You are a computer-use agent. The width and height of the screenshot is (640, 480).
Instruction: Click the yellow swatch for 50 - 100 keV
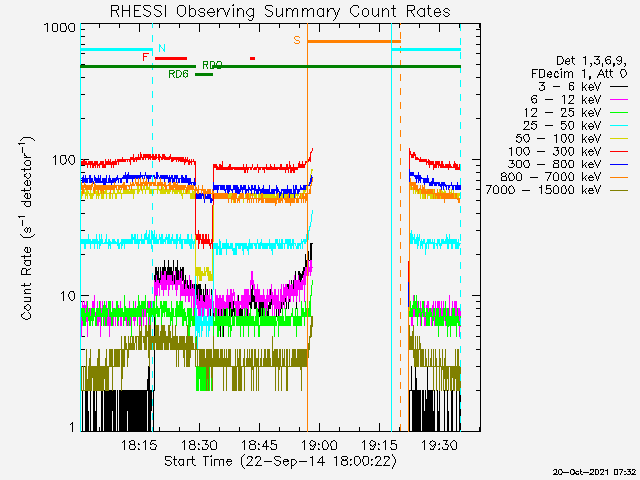(x=618, y=139)
